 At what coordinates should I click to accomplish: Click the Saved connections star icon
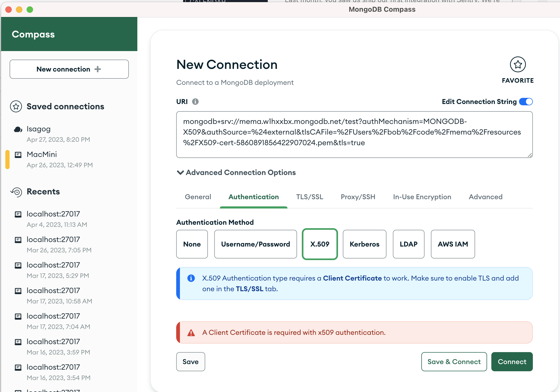coord(16,106)
